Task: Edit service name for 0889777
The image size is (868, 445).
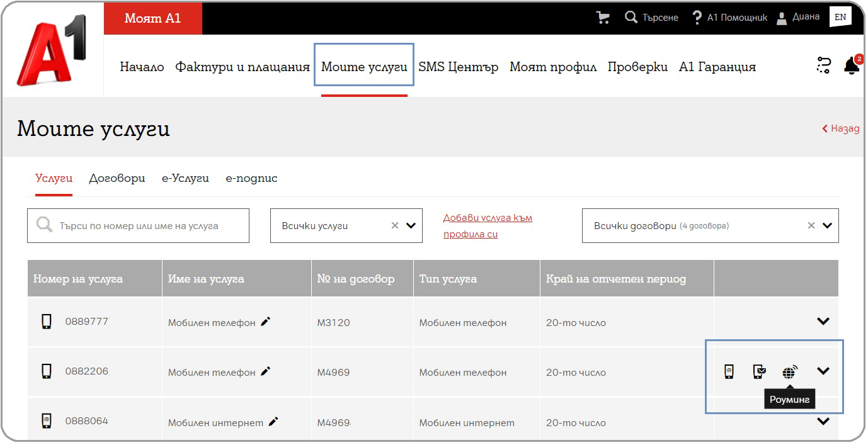Action: point(266,322)
